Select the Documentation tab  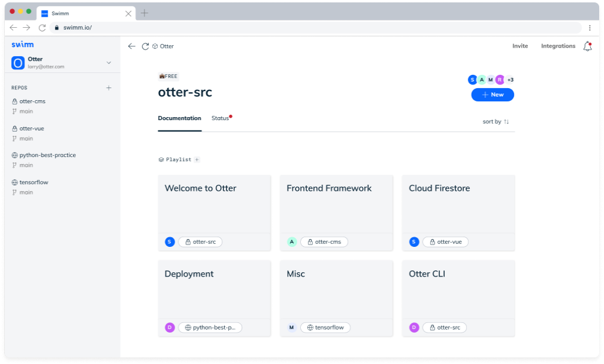click(179, 118)
